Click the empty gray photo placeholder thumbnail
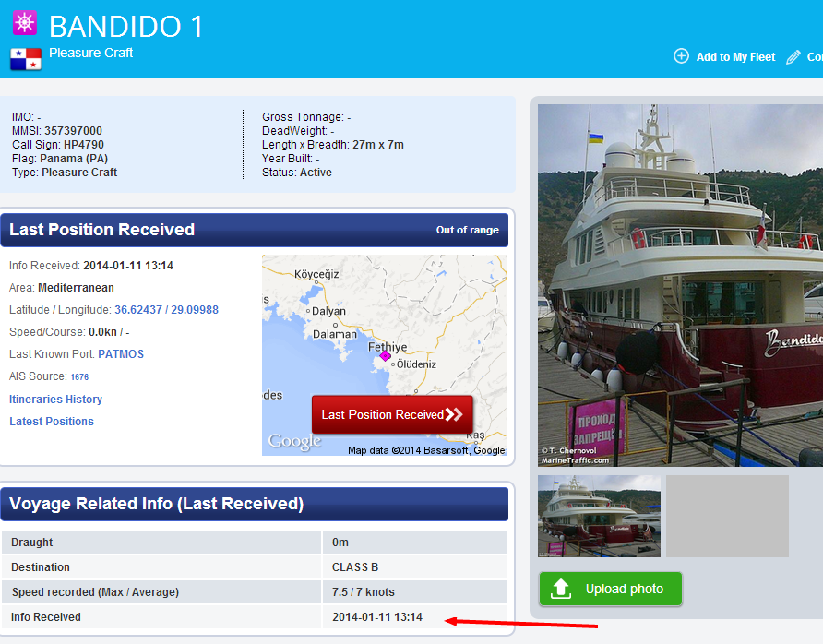The image size is (823, 644). point(727,516)
